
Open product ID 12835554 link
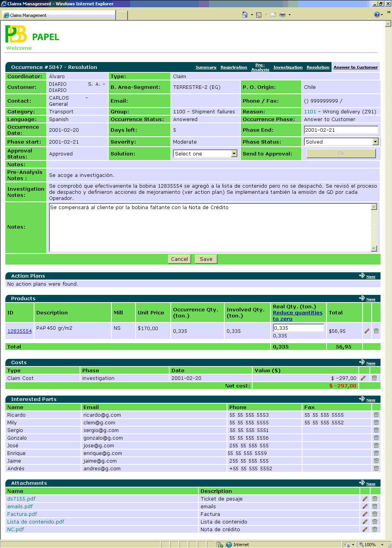click(20, 331)
